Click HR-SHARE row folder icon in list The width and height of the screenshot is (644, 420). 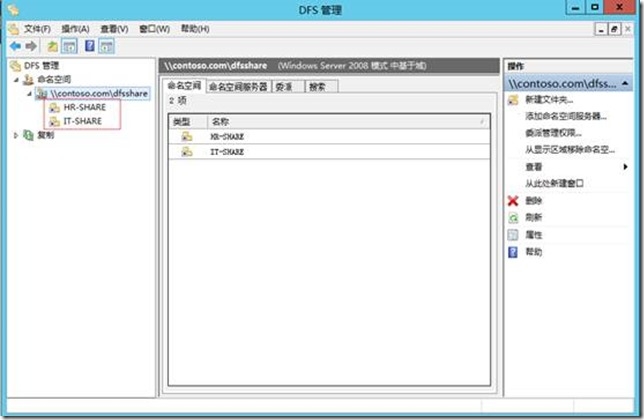[x=187, y=137]
